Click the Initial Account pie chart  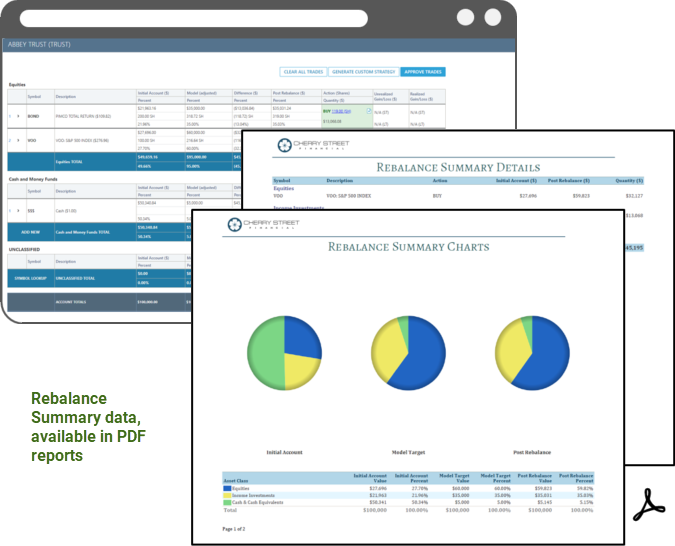pyautogui.click(x=280, y=353)
